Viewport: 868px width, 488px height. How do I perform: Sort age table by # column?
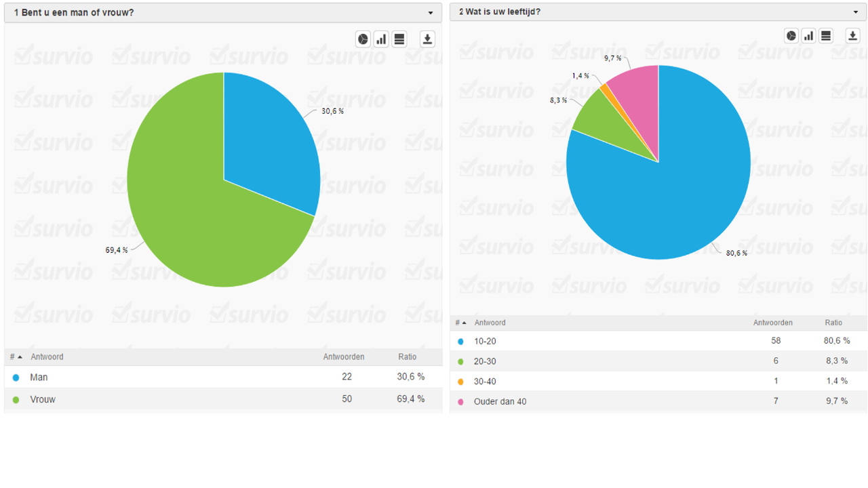(461, 323)
